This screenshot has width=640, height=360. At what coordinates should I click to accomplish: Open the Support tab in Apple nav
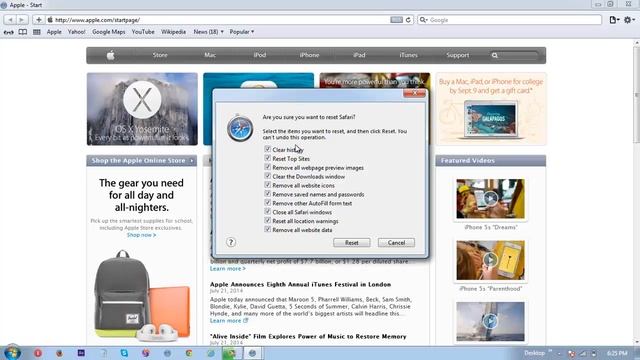458,55
